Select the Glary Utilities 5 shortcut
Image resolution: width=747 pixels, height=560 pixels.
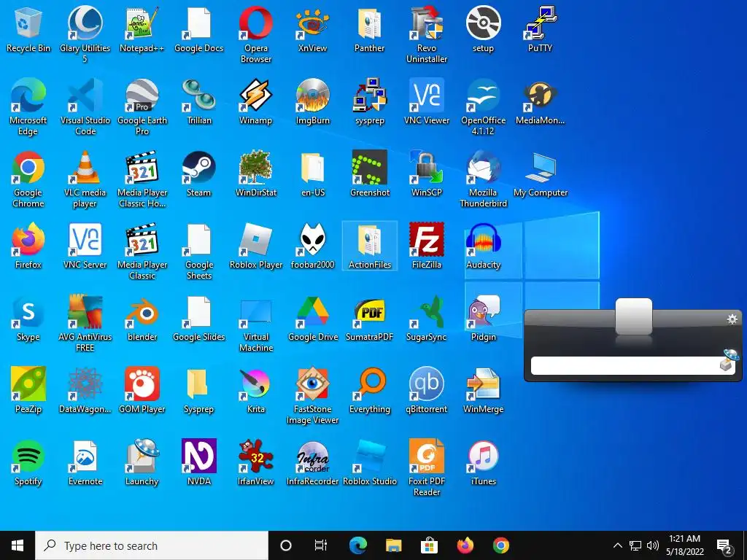pos(85,35)
